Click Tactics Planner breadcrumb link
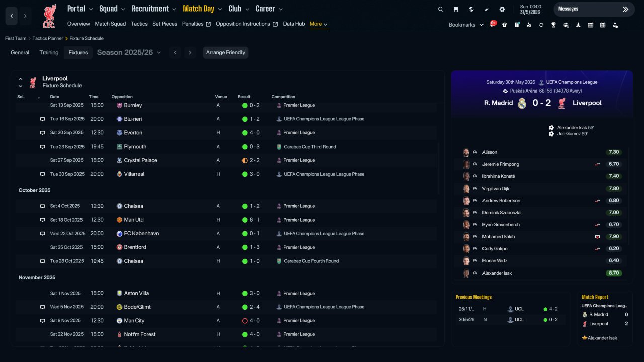The height and width of the screenshot is (362, 644). pos(48,38)
